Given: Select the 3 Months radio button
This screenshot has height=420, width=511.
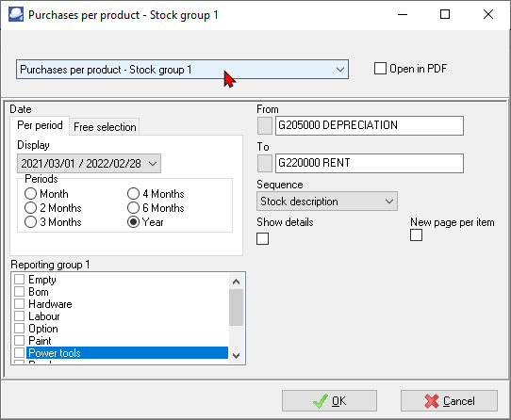Looking at the screenshot, I should click(x=30, y=222).
